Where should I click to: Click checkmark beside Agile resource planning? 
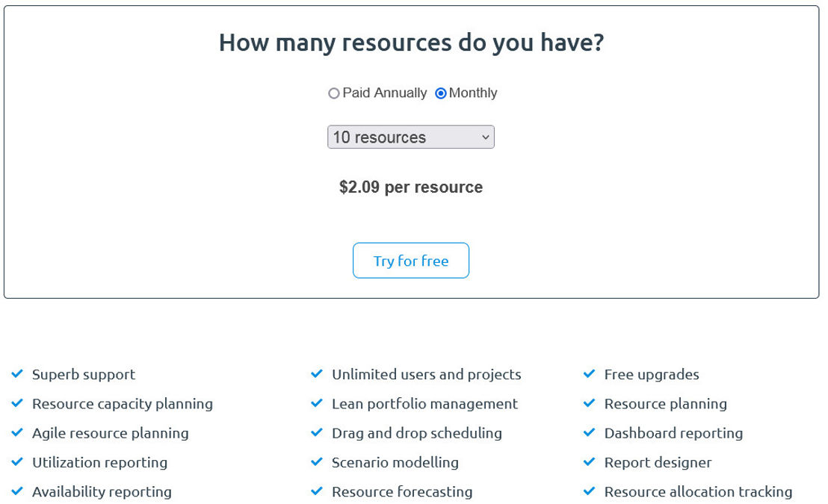(17, 433)
